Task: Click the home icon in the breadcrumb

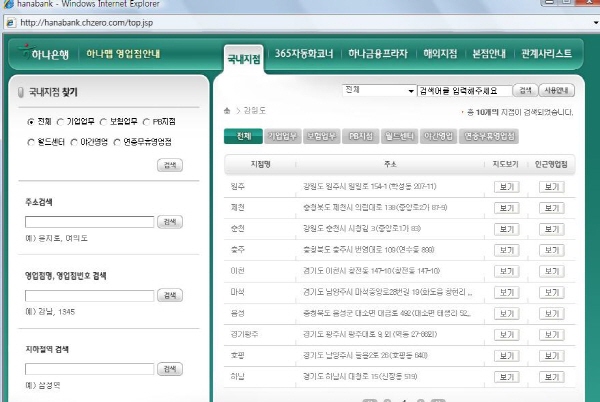Action: click(x=227, y=110)
